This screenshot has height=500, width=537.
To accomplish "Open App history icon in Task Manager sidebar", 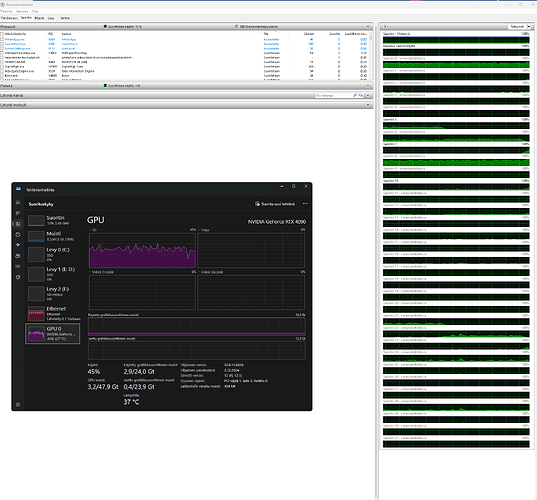I will pyautogui.click(x=18, y=235).
